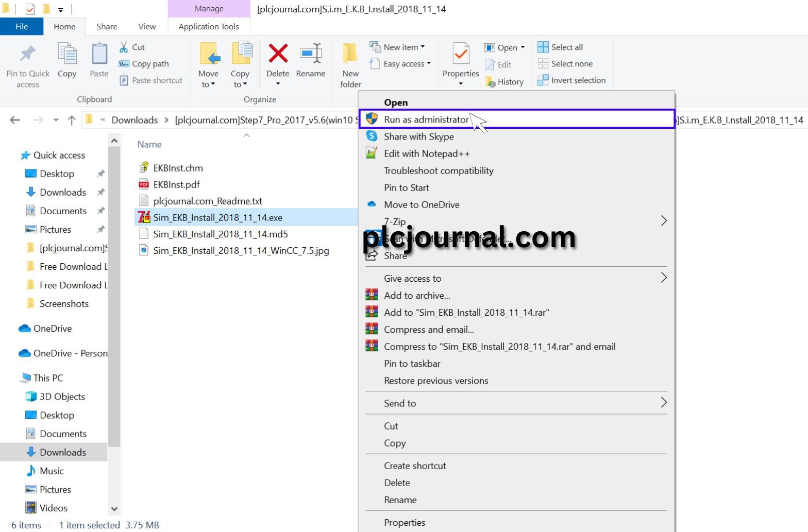
Task: Click the Copy icon in Clipboard group
Action: point(67,54)
